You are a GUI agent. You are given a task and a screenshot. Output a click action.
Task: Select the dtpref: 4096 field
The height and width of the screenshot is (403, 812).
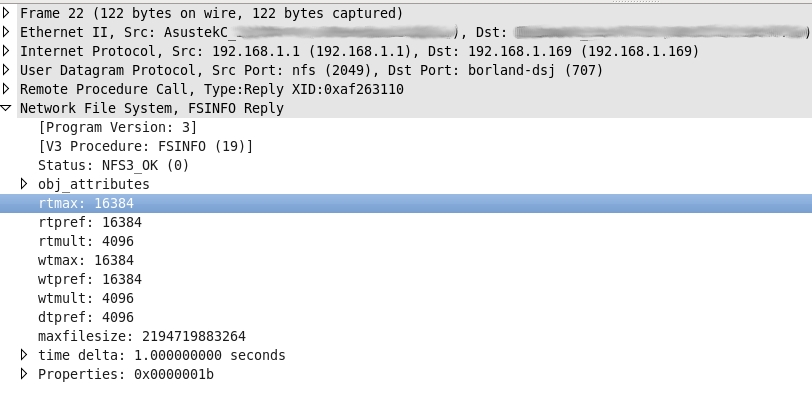coord(86,317)
